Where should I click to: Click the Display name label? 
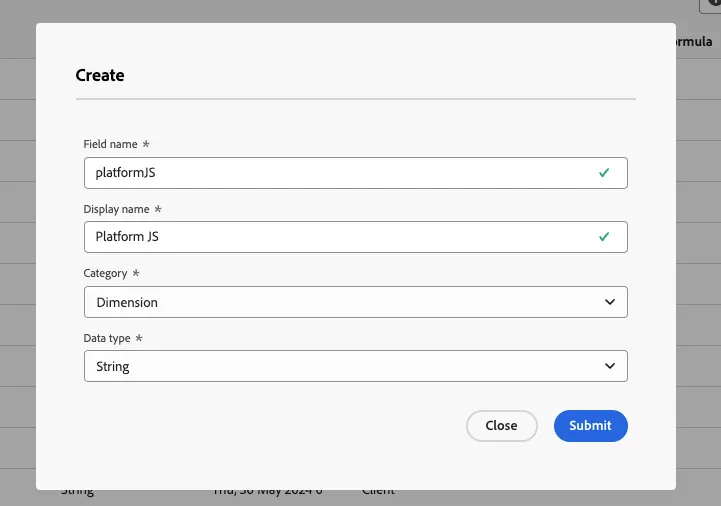coord(116,209)
